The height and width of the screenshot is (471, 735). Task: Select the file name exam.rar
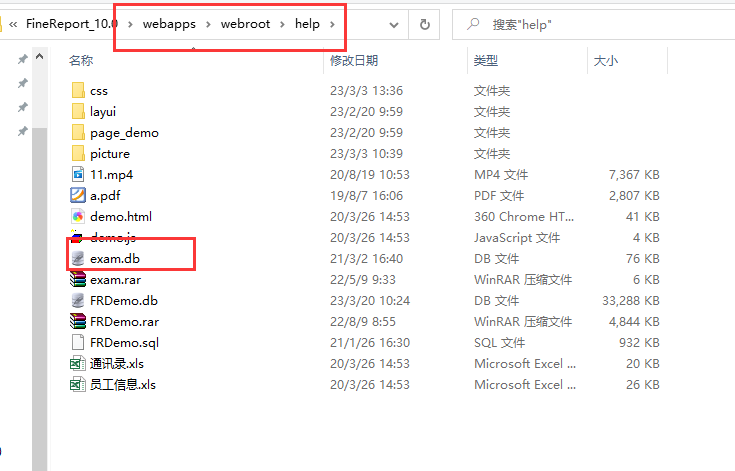[115, 280]
